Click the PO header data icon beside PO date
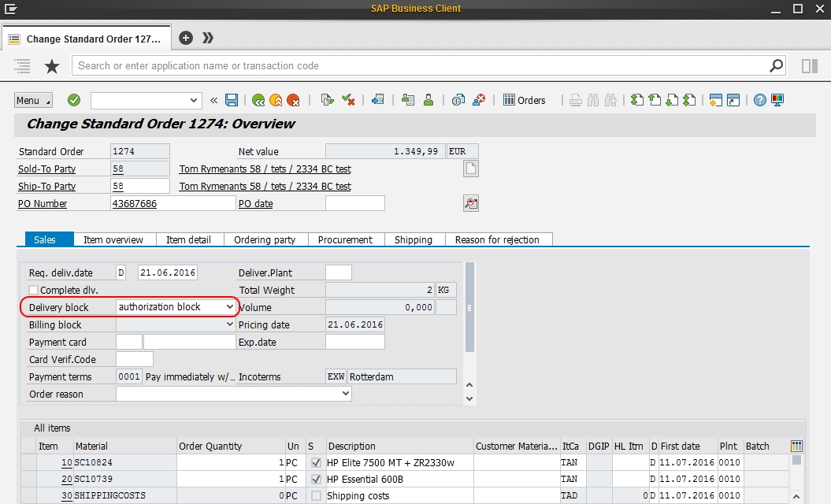The width and height of the screenshot is (831, 504). pos(470,203)
